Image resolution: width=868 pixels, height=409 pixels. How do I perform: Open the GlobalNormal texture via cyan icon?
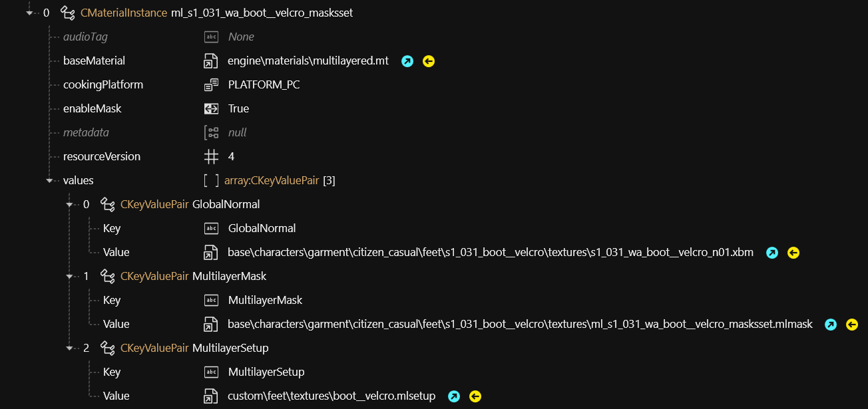click(772, 253)
